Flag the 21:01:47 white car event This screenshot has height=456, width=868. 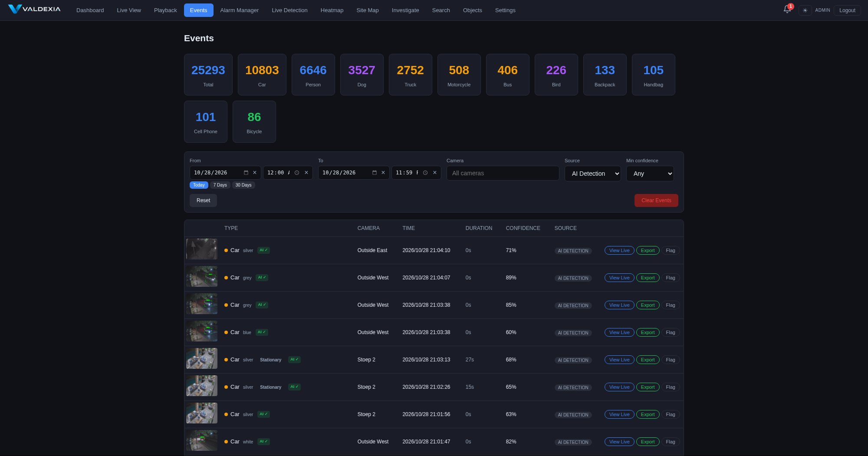(x=671, y=442)
